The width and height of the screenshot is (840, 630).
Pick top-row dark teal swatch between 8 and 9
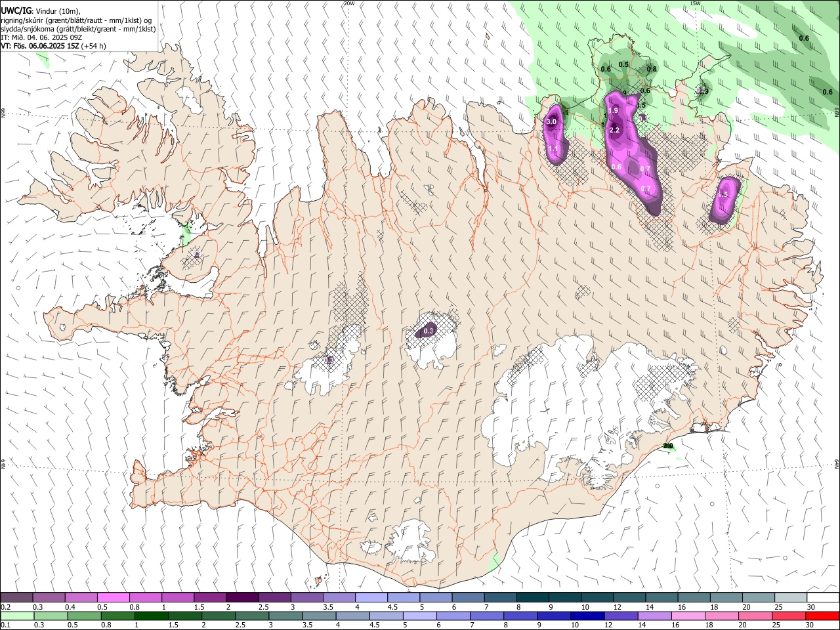click(x=533, y=597)
